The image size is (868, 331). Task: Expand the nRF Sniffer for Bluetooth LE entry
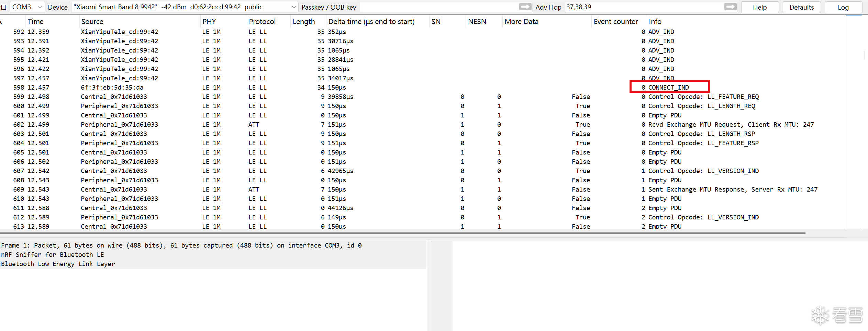click(x=52, y=255)
